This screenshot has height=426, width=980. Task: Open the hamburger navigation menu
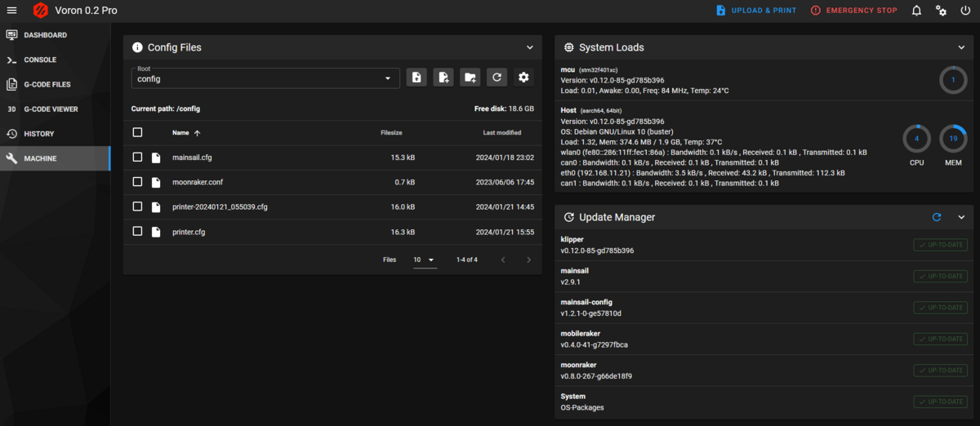[11, 11]
